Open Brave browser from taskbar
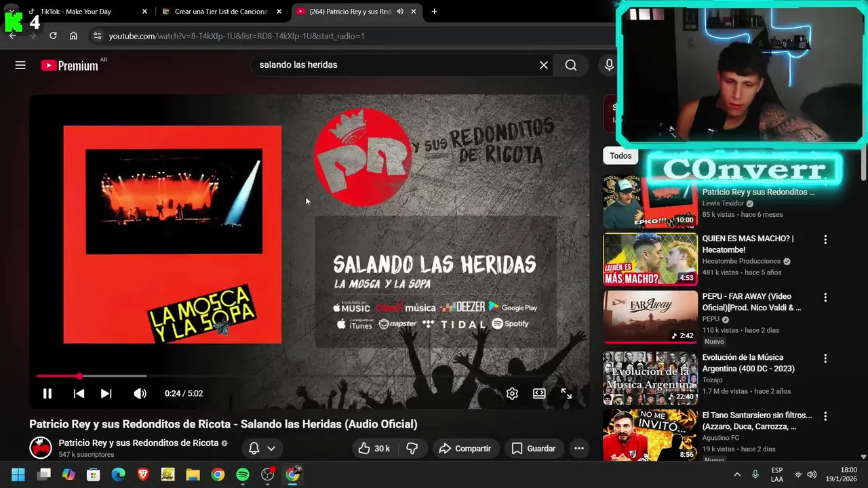This screenshot has height=488, width=868. (x=143, y=475)
